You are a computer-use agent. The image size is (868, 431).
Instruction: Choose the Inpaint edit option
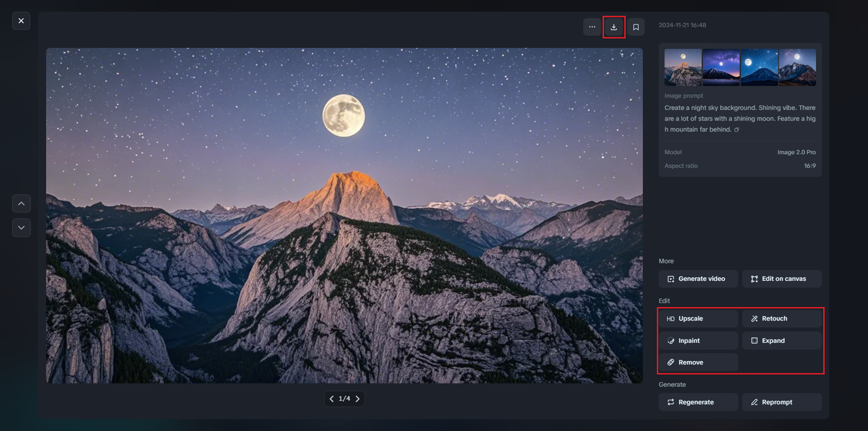pos(698,341)
